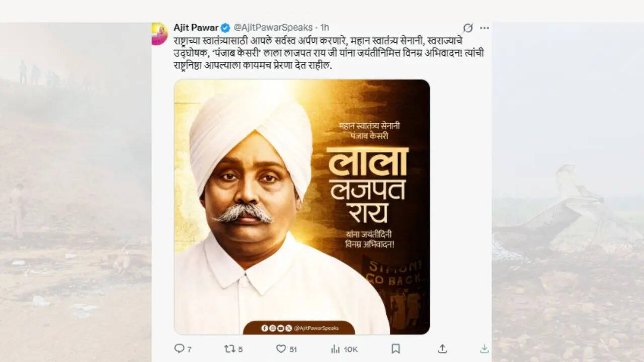This screenshot has height=362, width=644.
Task: Repost the tweet via retweet arrows icon
Action: tap(229, 348)
